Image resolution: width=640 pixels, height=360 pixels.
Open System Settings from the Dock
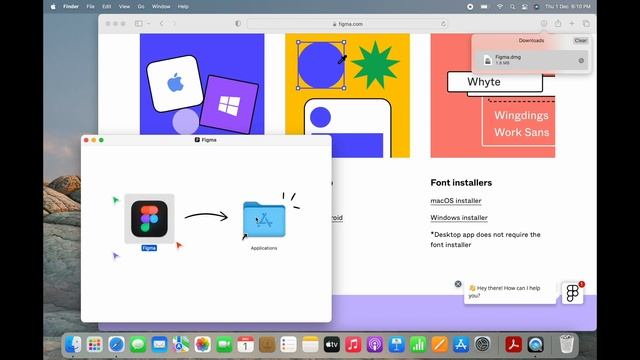pos(482,345)
